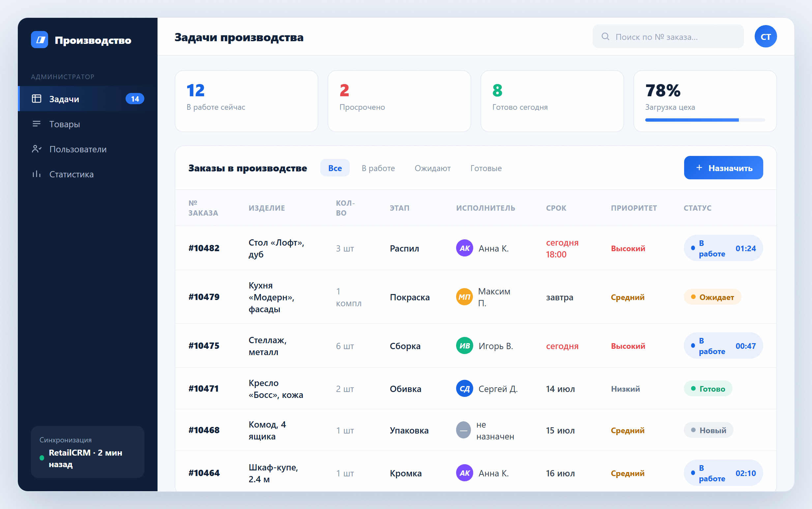Click the unassigned dash avatar for #10468

pos(463,430)
